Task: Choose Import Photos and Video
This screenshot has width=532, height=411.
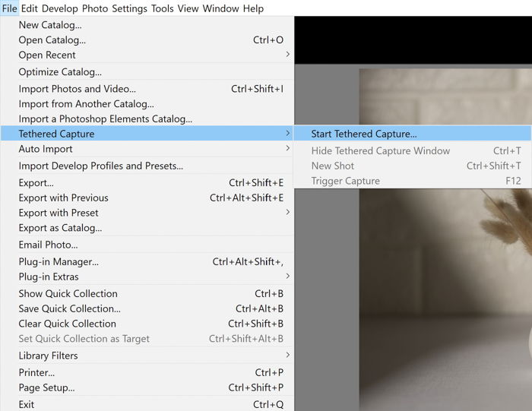Action: 78,89
